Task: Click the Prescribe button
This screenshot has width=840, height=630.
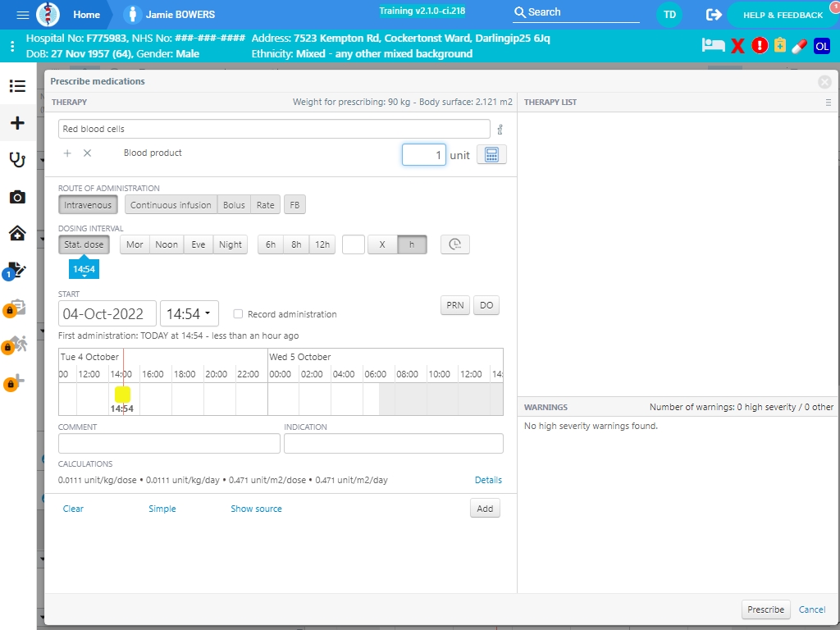Action: [765, 609]
